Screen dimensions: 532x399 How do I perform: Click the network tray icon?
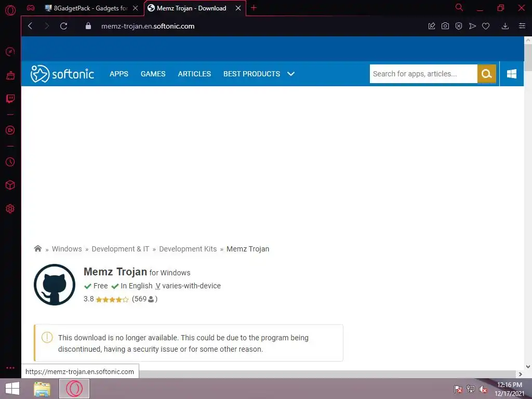click(471, 389)
